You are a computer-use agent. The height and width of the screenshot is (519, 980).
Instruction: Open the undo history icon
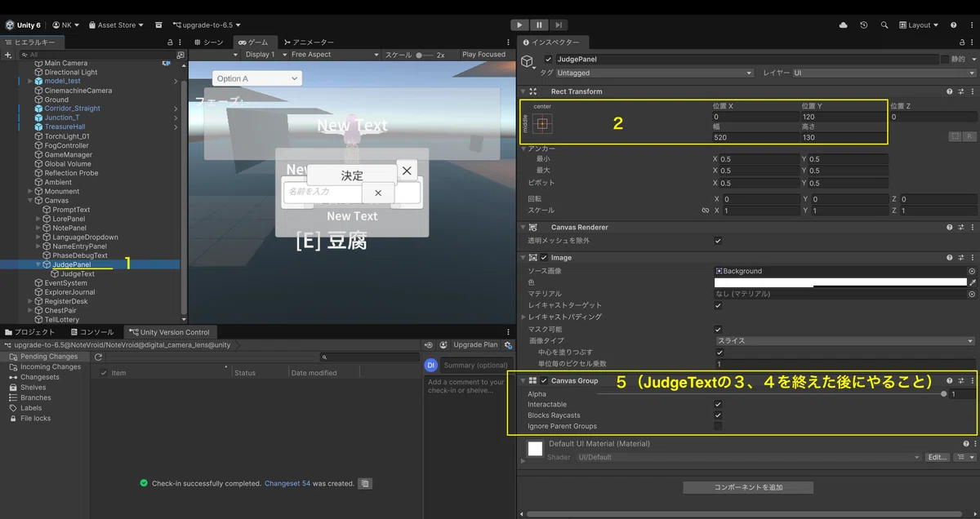click(864, 25)
